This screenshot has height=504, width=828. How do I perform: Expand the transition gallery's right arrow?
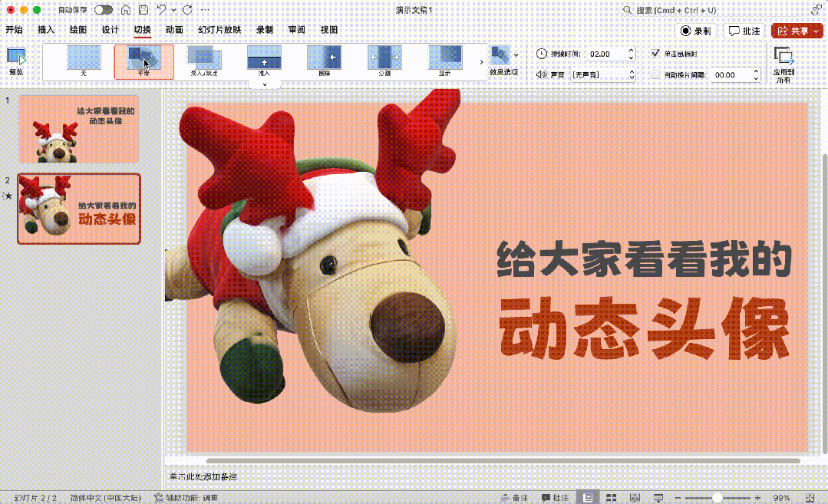click(481, 61)
